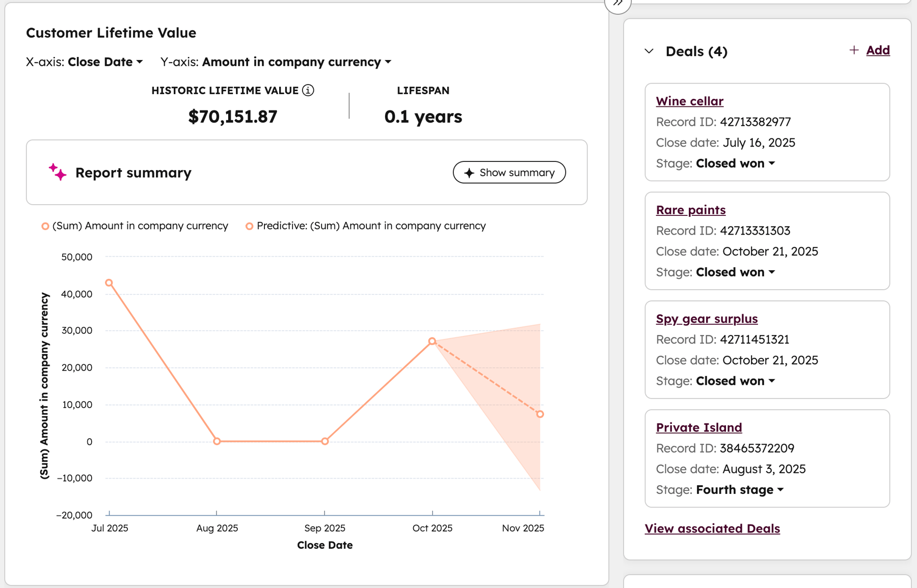Click the Add deal link
This screenshot has width=917, height=588.
point(877,50)
